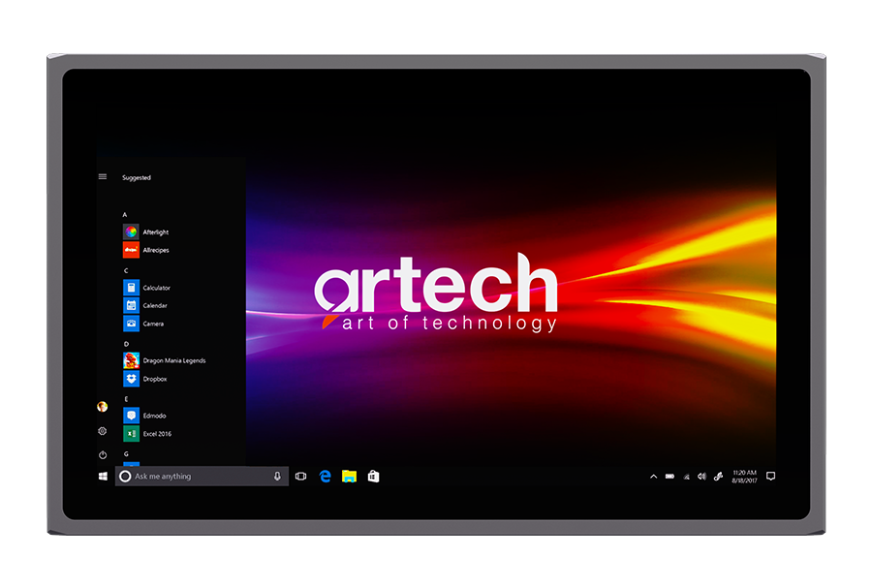This screenshot has height=588, width=872.
Task: Open the Calculator app icon
Action: coord(131,288)
